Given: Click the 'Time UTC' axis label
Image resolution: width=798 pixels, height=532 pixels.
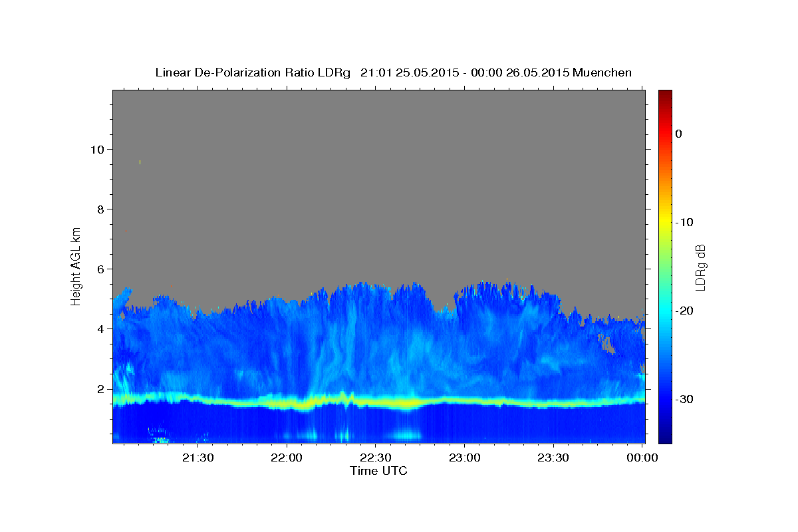Looking at the screenshot, I should click(378, 471).
